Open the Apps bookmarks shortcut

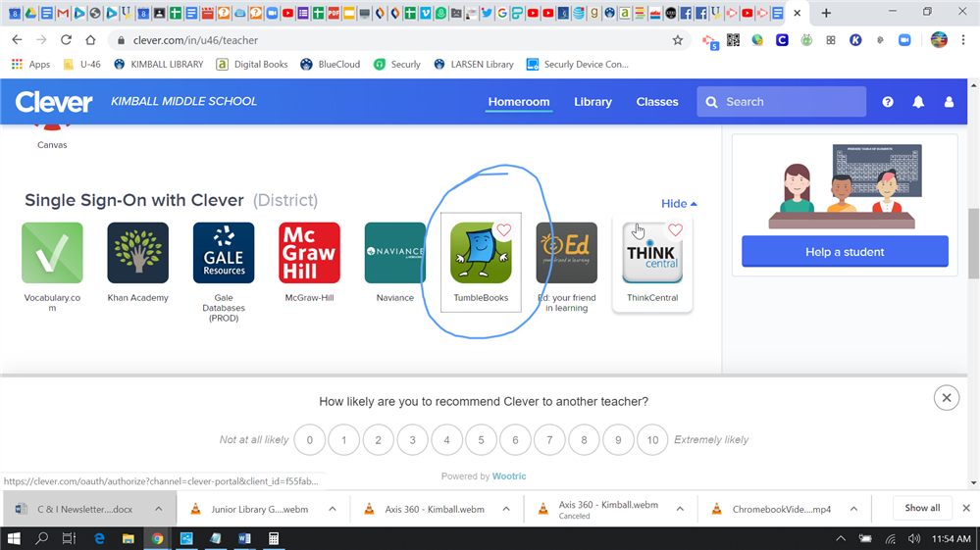(30, 64)
